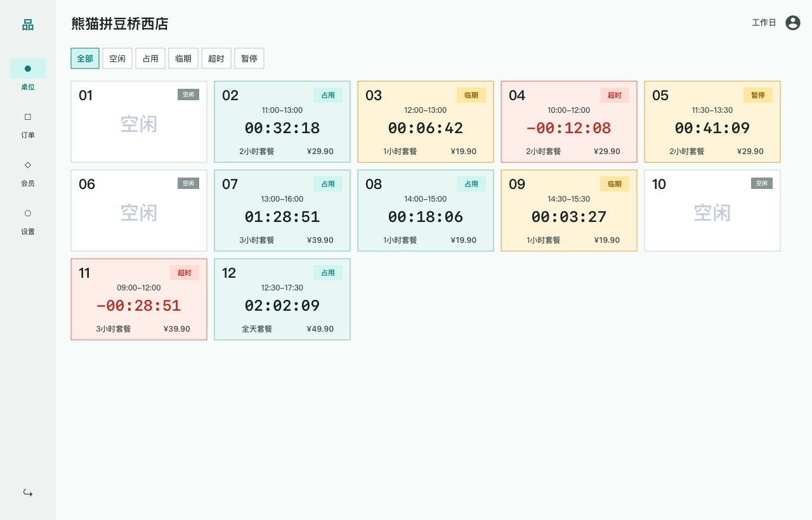The height and width of the screenshot is (520, 812).
Task: Select the 暂停 filter tab
Action: pos(249,58)
